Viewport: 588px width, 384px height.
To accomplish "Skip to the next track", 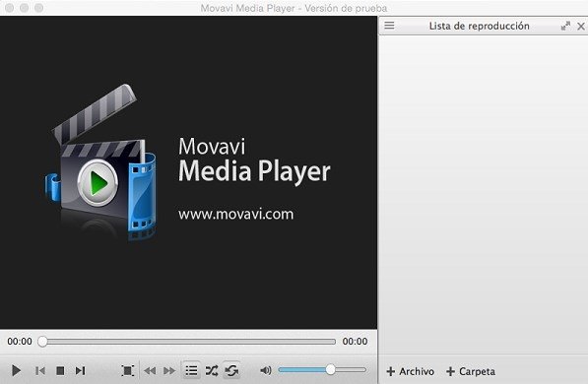I will pyautogui.click(x=80, y=371).
